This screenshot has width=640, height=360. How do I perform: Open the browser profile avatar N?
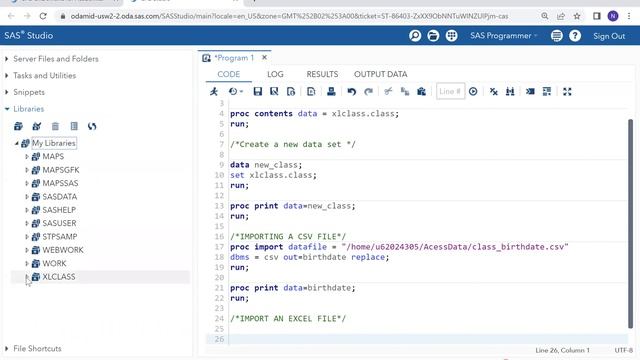point(613,16)
